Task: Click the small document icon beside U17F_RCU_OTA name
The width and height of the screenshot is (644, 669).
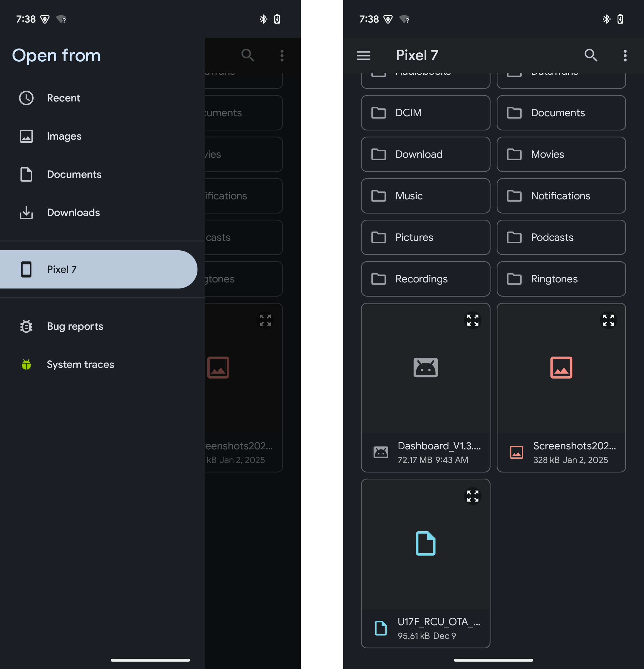Action: (381, 628)
